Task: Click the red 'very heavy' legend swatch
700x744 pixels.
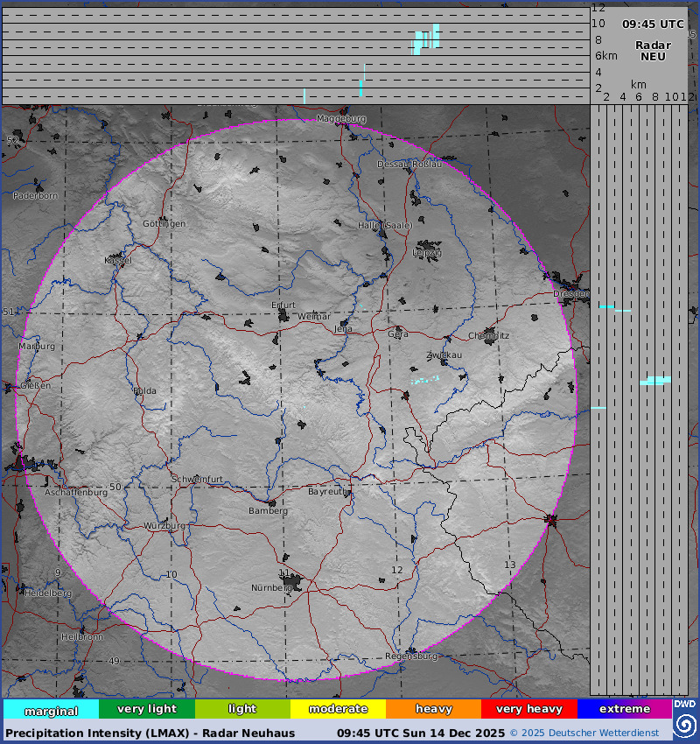Action: point(528,709)
